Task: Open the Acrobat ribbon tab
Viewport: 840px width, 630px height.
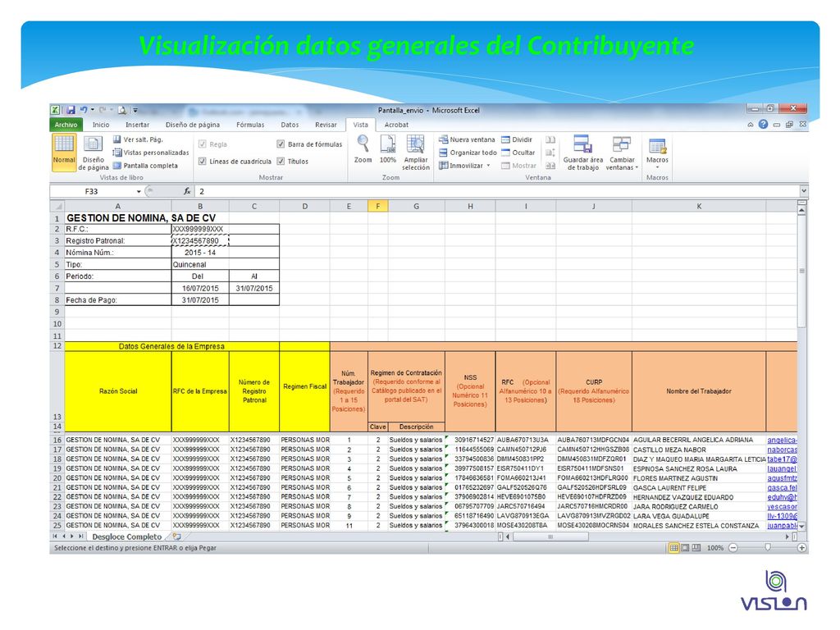Action: coord(396,125)
